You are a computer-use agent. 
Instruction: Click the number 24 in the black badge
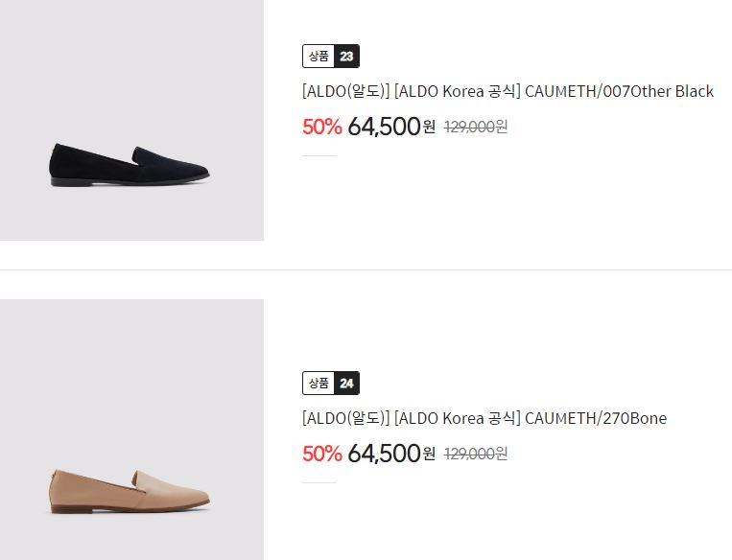[x=346, y=384]
